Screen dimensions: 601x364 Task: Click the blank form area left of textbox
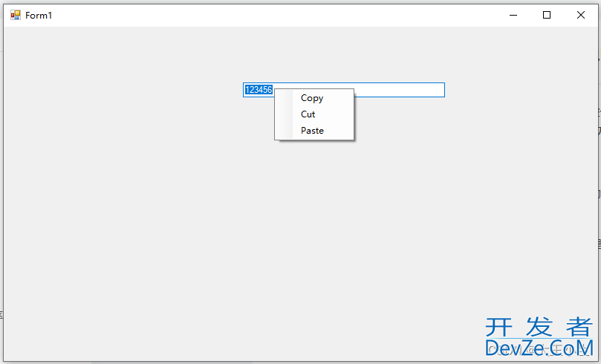(x=123, y=90)
